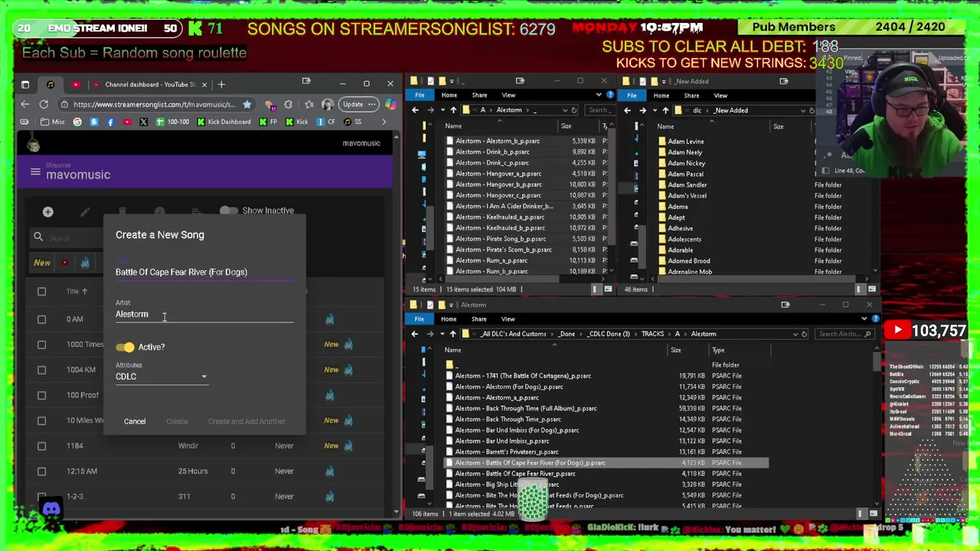
Task: Click Create and Add Another button
Action: point(247,422)
